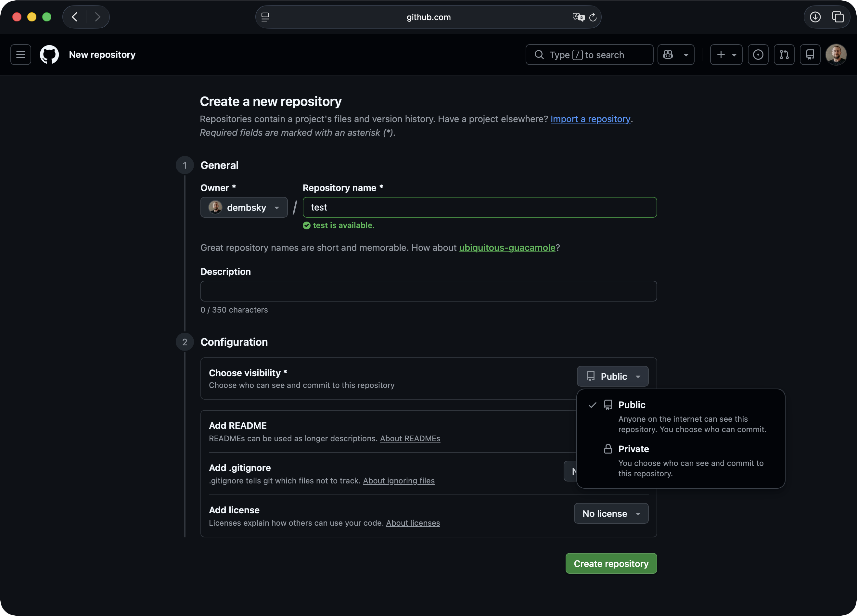Open the Issues dashboard icon
The height and width of the screenshot is (616, 857).
click(758, 54)
